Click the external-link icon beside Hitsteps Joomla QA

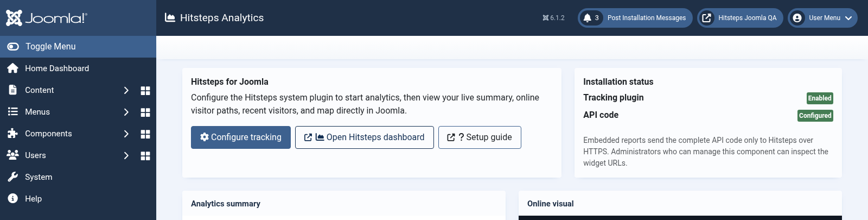click(x=707, y=18)
